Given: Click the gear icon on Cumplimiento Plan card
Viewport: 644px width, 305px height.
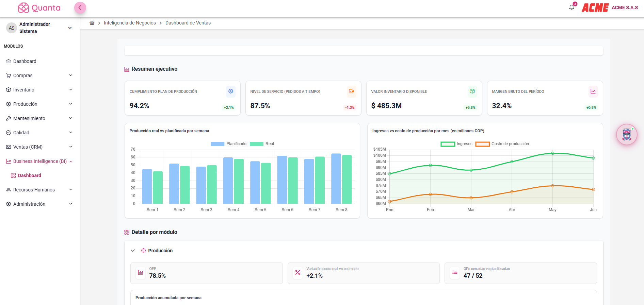Looking at the screenshot, I should [230, 91].
